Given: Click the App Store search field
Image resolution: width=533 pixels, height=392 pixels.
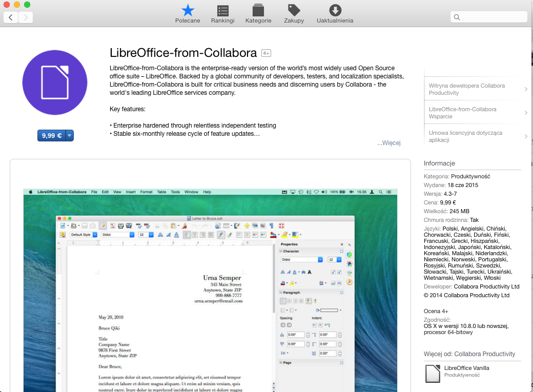Looking at the screenshot, I should click(x=489, y=17).
